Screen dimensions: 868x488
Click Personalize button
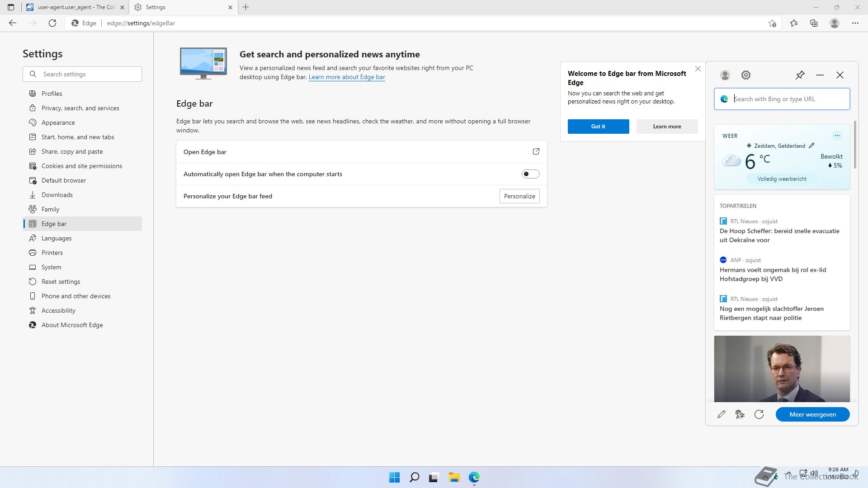tap(519, 196)
